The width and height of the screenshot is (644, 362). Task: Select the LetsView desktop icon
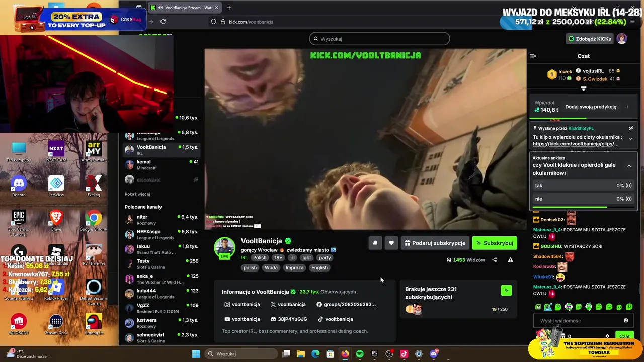pos(56,186)
